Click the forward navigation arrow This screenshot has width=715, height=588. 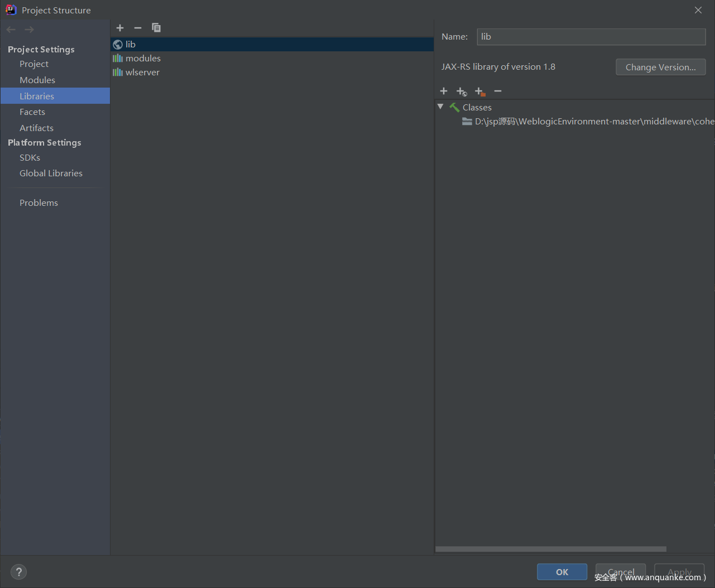click(30, 30)
